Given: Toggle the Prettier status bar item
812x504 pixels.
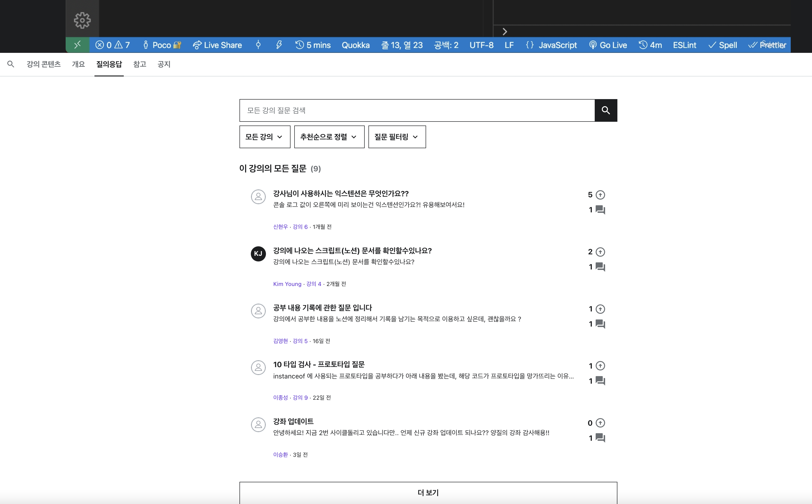Looking at the screenshot, I should point(767,45).
